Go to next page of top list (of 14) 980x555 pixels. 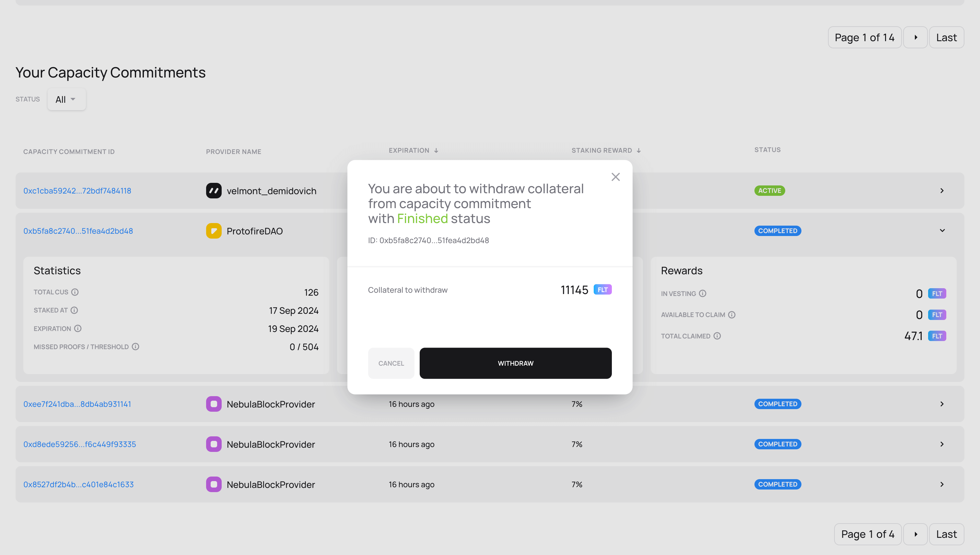[915, 37]
